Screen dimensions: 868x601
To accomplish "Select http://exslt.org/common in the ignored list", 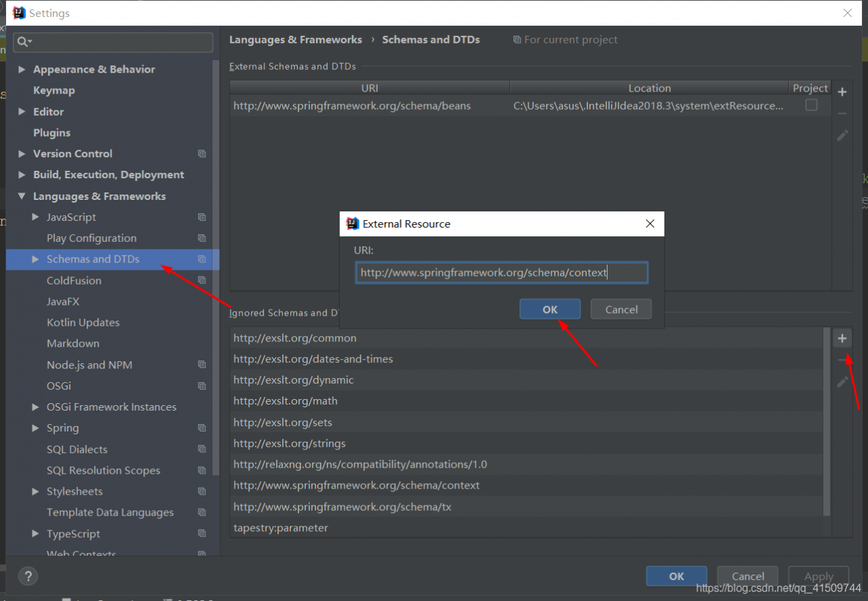I will pos(526,338).
